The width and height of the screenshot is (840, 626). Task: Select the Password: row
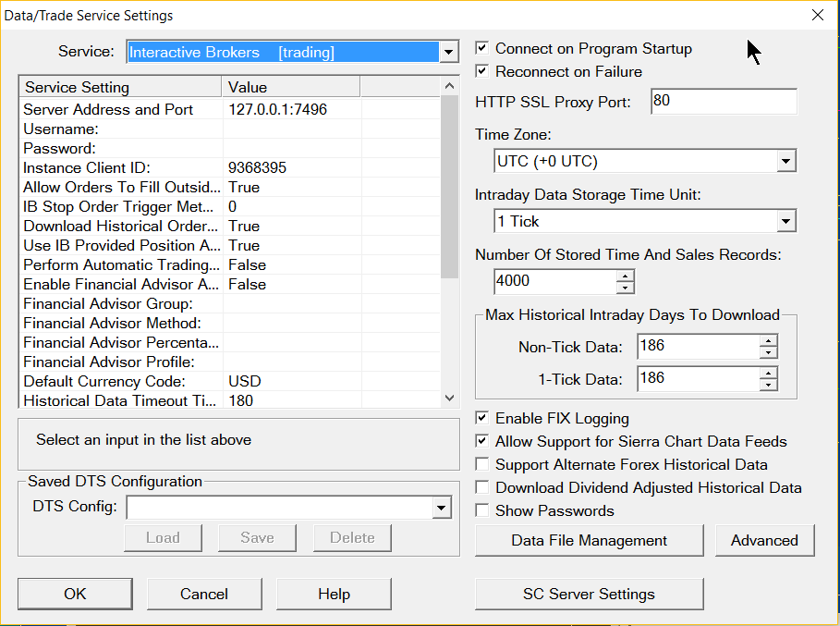tap(230, 148)
